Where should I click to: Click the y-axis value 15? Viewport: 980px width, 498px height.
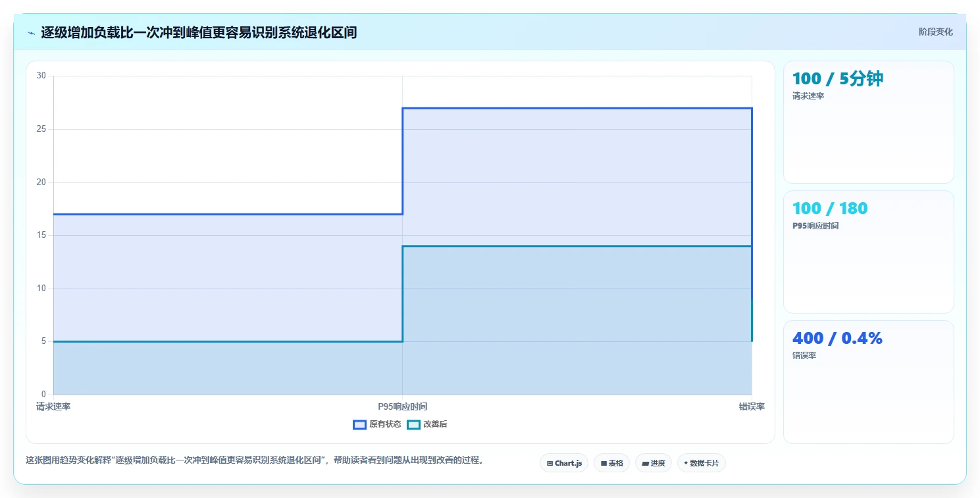pos(41,235)
